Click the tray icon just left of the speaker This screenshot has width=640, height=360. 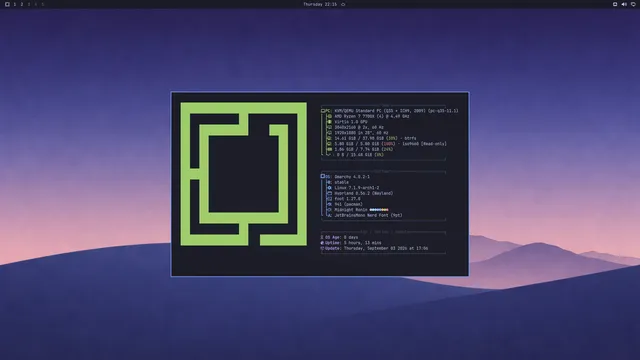(x=615, y=4)
